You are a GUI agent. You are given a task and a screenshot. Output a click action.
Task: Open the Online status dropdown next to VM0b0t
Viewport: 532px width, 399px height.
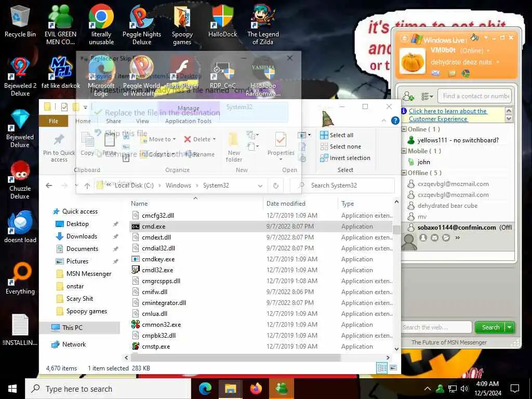click(x=488, y=51)
